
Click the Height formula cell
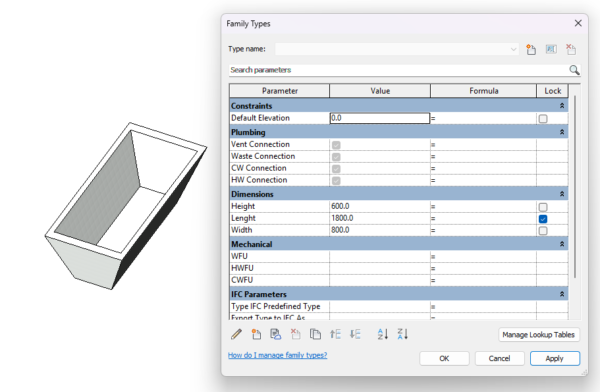[x=483, y=206]
